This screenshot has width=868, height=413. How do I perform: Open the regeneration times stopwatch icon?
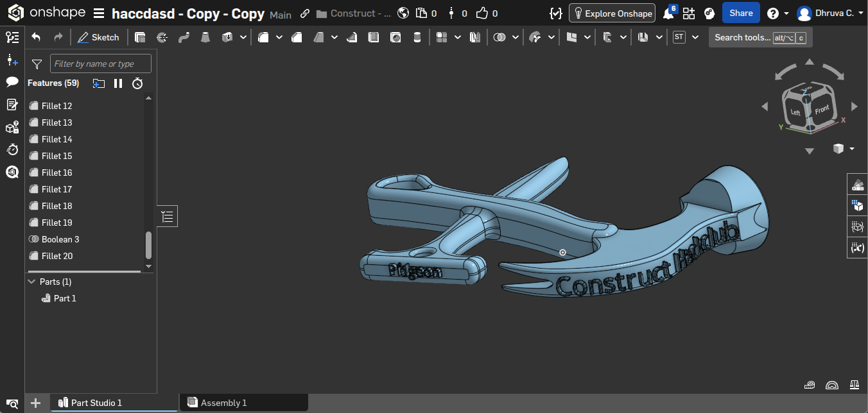click(137, 83)
